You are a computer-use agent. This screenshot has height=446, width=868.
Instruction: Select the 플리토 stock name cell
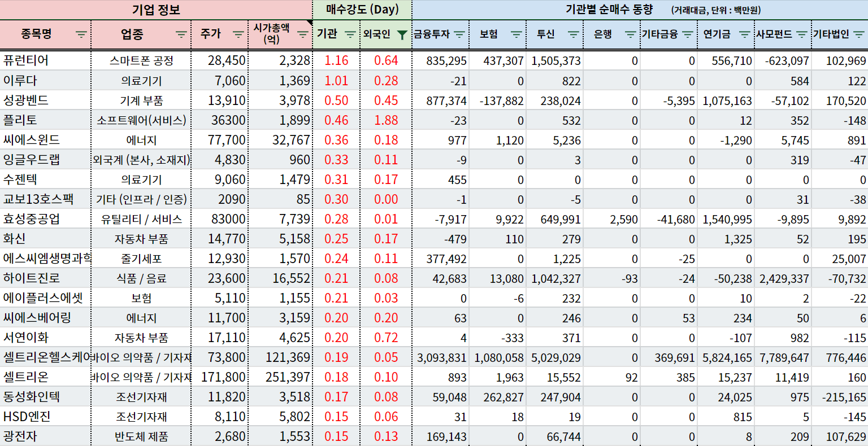coord(45,120)
